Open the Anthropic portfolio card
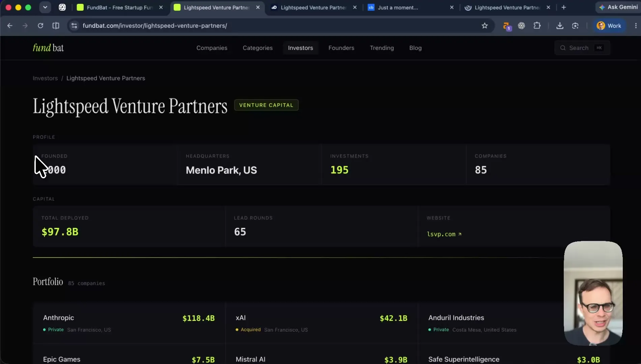 coord(129,323)
